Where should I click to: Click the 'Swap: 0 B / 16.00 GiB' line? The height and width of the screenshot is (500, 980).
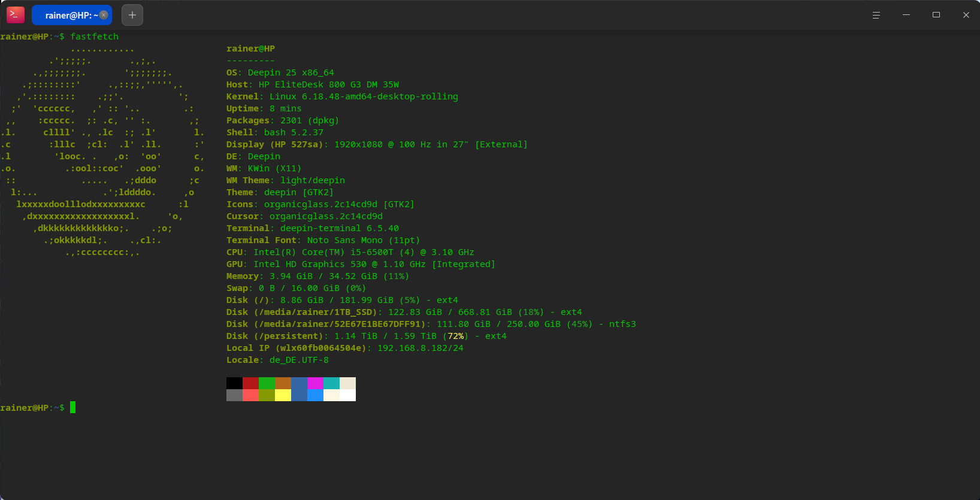pos(297,288)
